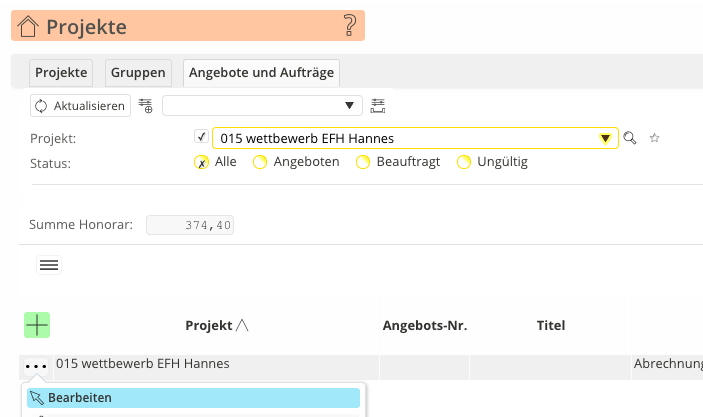
Task: Open help via the question mark icon
Action: 349,26
